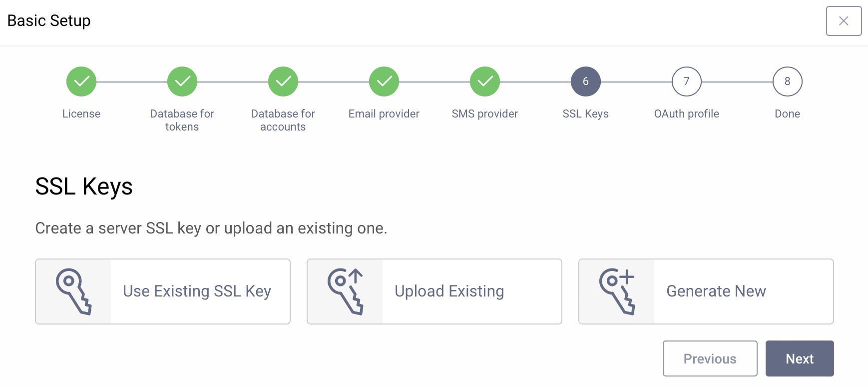Close the Basic Setup dialog
The image size is (868, 389).
tap(844, 20)
